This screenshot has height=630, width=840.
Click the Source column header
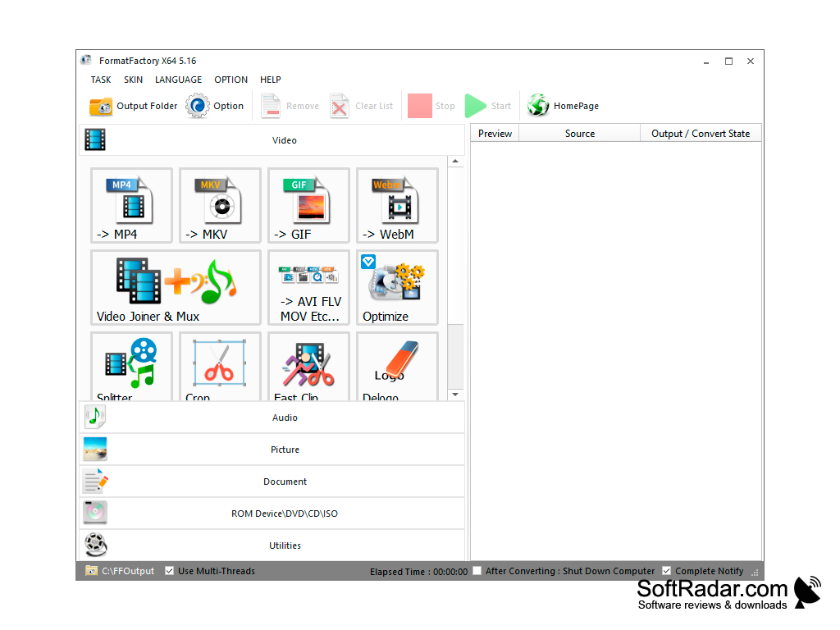click(580, 134)
